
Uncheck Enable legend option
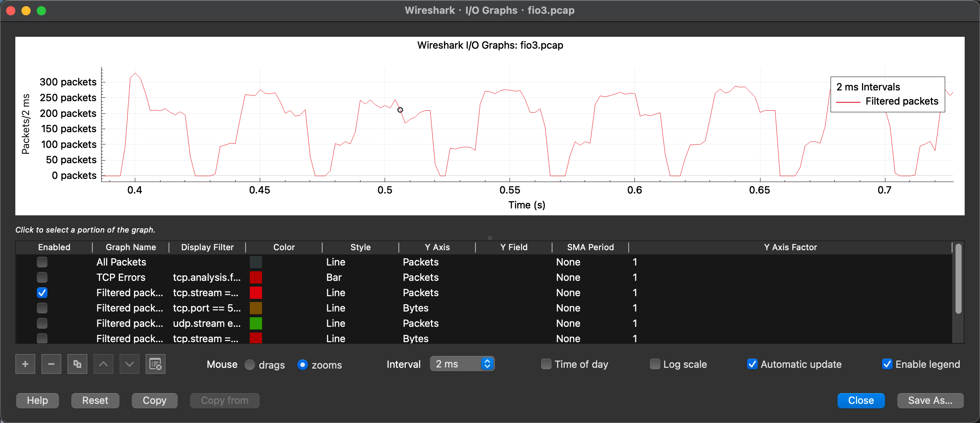click(887, 364)
